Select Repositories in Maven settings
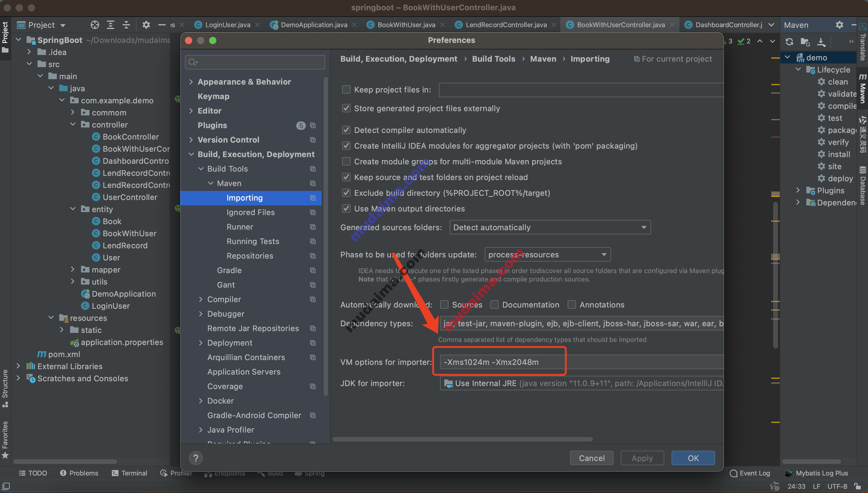The height and width of the screenshot is (493, 868). click(250, 256)
